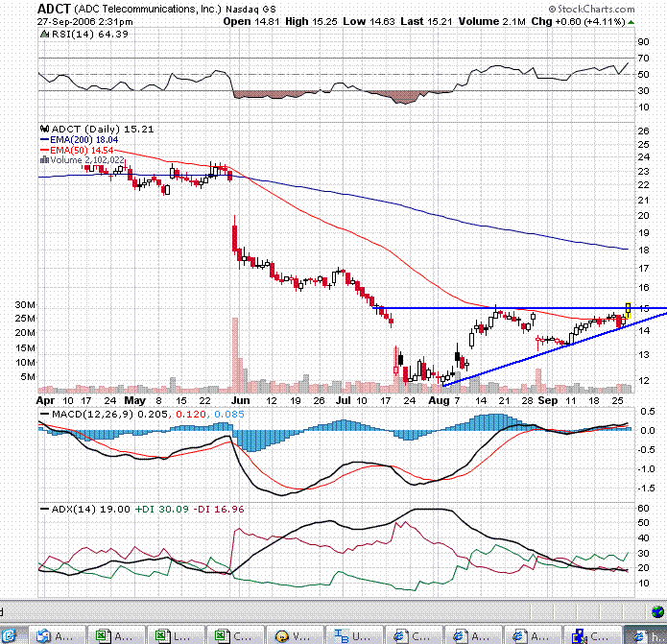Screen dimensions: 667x644
Task: Open the Excel "C..." taskbar window
Action: pyautogui.click(x=235, y=636)
